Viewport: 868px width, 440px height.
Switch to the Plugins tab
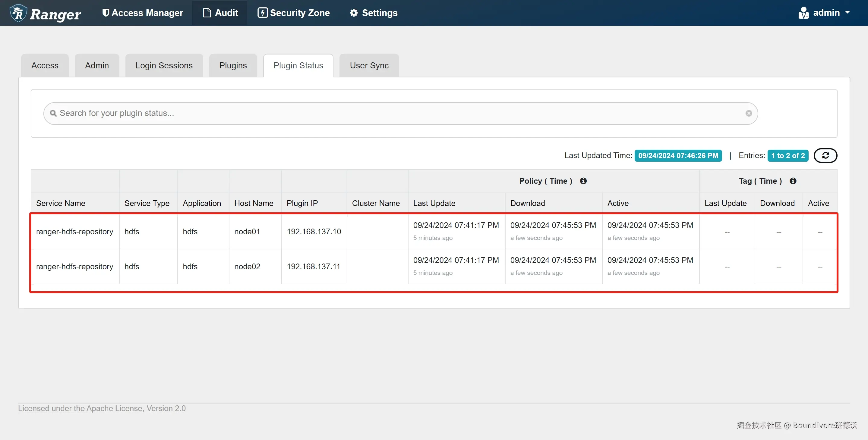click(233, 65)
